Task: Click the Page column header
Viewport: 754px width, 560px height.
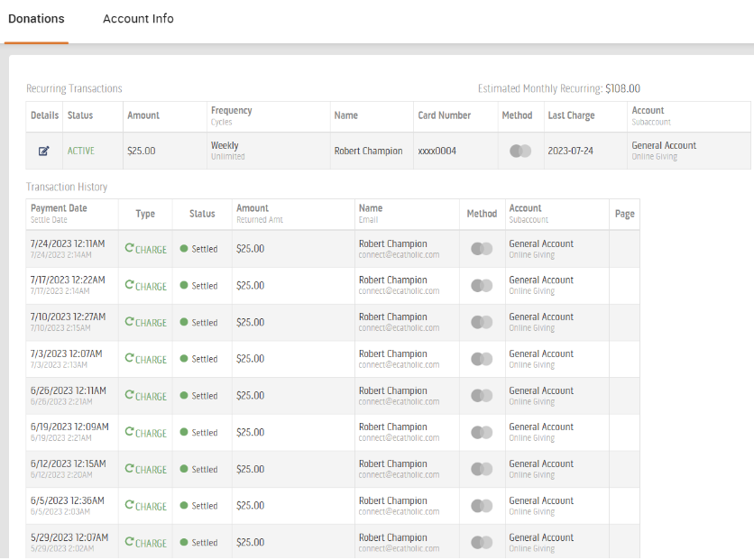Action: point(624,214)
